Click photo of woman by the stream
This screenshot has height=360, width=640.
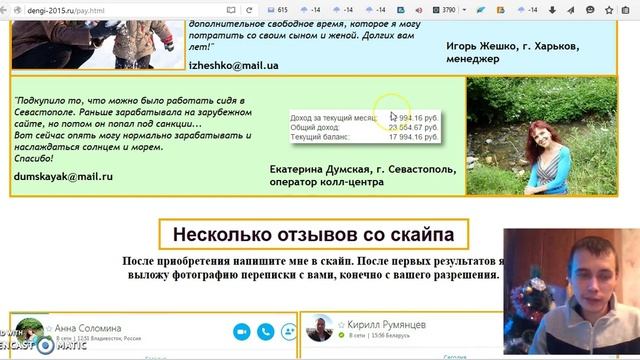pyautogui.click(x=542, y=136)
